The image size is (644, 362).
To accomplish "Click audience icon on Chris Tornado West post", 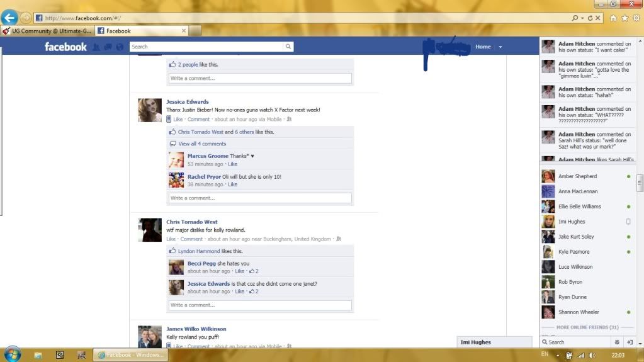I will (x=339, y=239).
